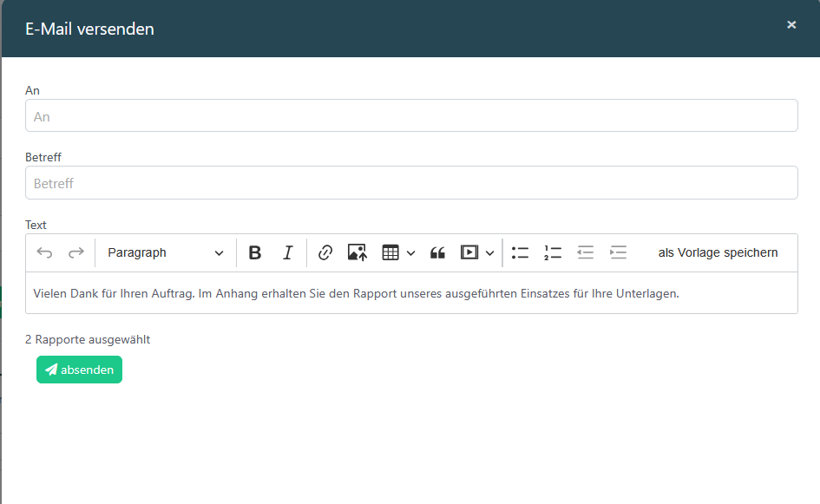Send the email with the absenden button
The width and height of the screenshot is (820, 504).
point(80,370)
